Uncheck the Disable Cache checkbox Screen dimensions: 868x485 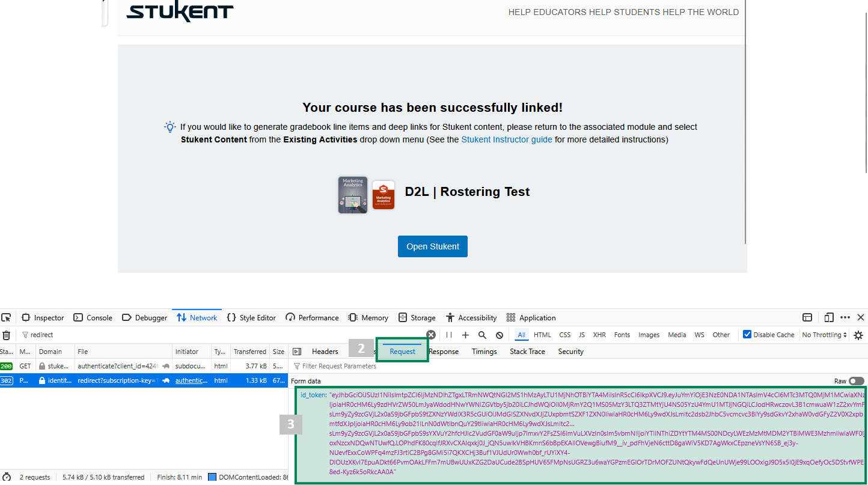point(747,335)
